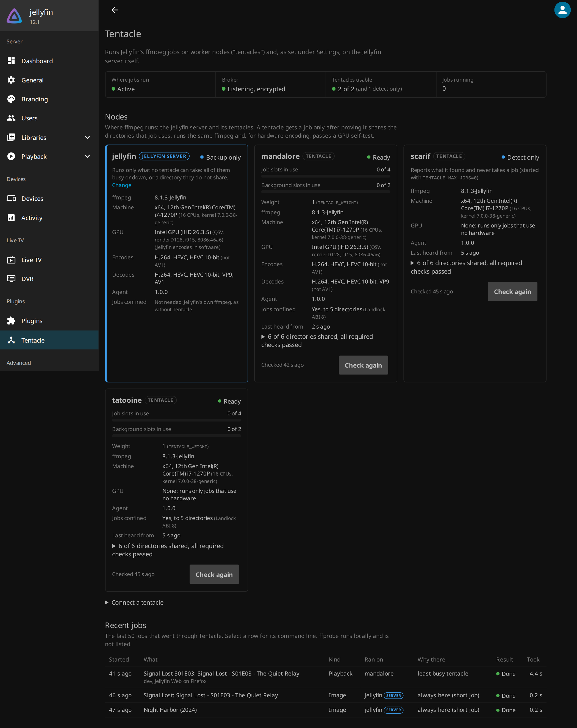Expand the Connect a tentacle section

point(134,602)
